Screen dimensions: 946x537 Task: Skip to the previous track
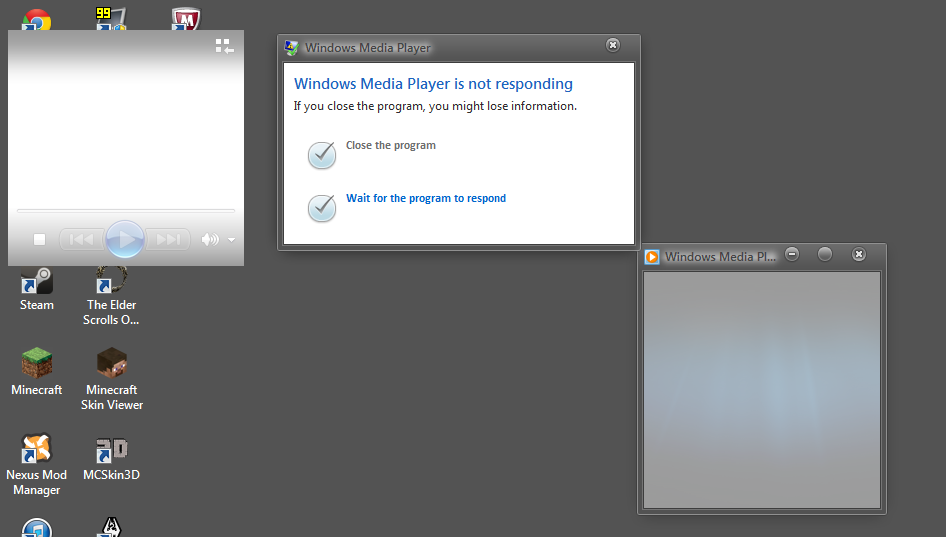click(x=82, y=240)
